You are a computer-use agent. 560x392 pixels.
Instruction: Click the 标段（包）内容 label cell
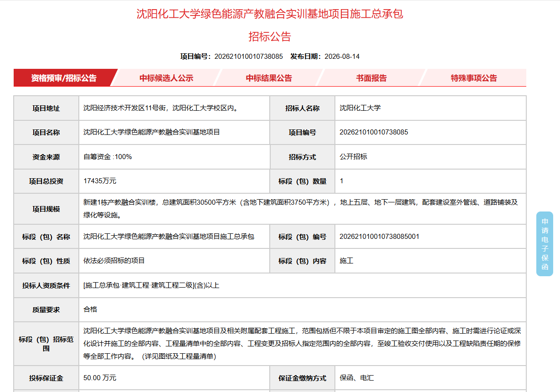[x=303, y=261]
